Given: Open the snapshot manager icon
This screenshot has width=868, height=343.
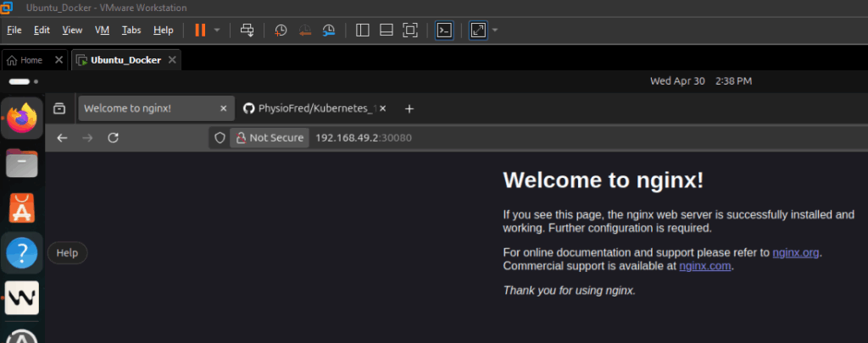Looking at the screenshot, I should point(330,30).
